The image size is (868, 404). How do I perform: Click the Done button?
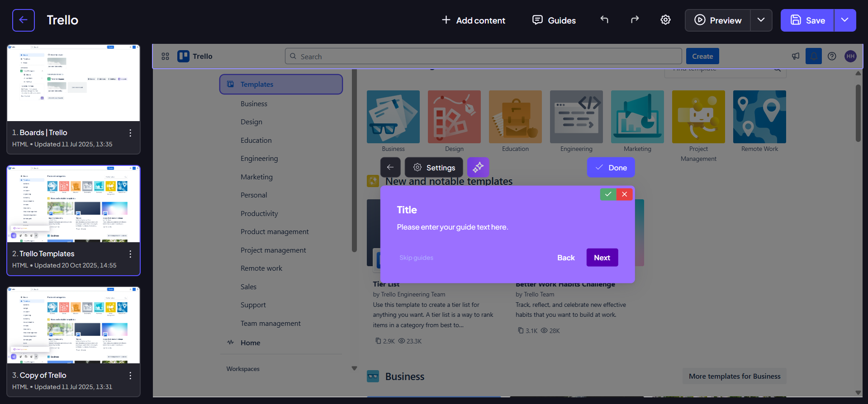tap(611, 168)
